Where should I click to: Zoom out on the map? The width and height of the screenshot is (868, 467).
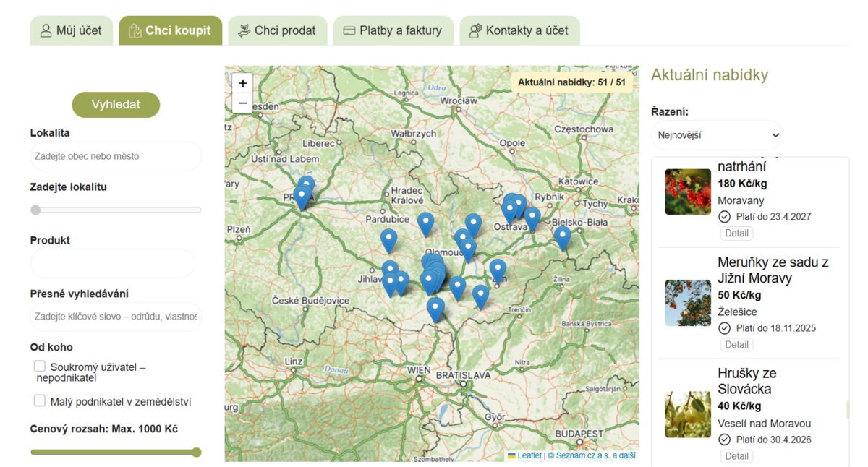click(x=242, y=103)
